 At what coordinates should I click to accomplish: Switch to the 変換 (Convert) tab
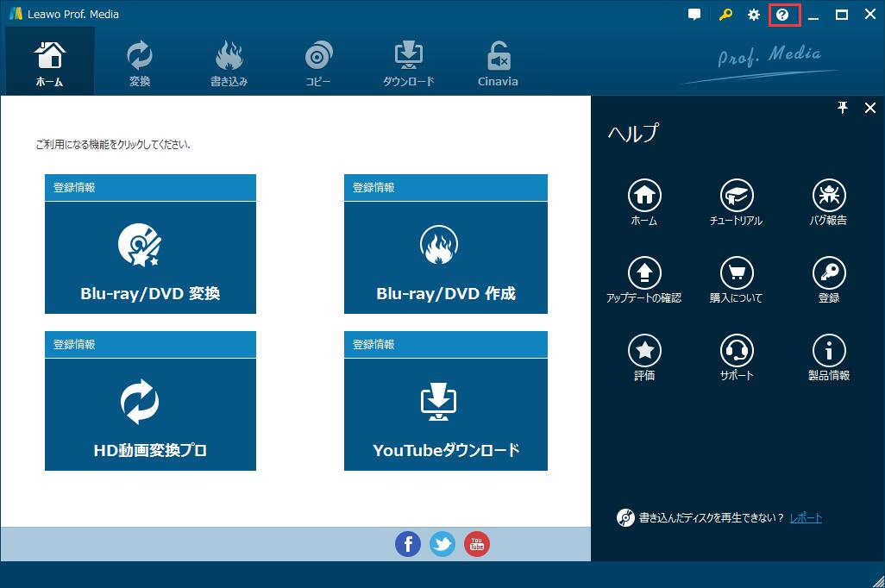tap(140, 63)
